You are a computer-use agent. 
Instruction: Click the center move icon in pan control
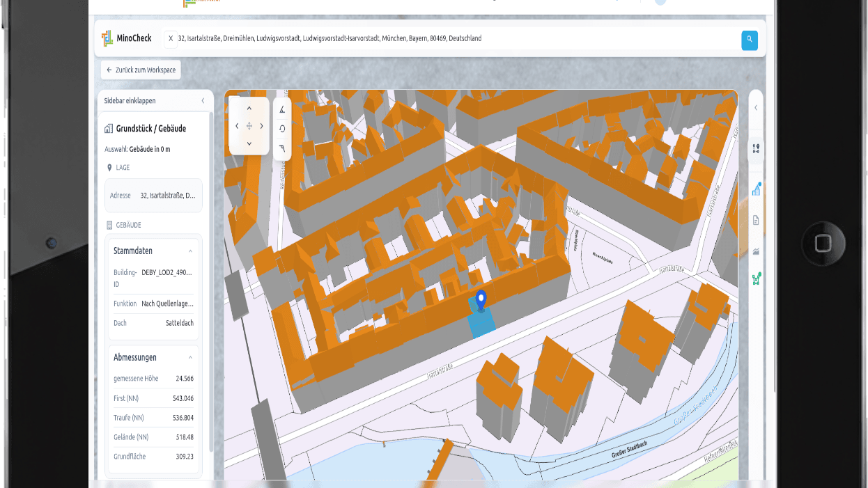tap(249, 126)
